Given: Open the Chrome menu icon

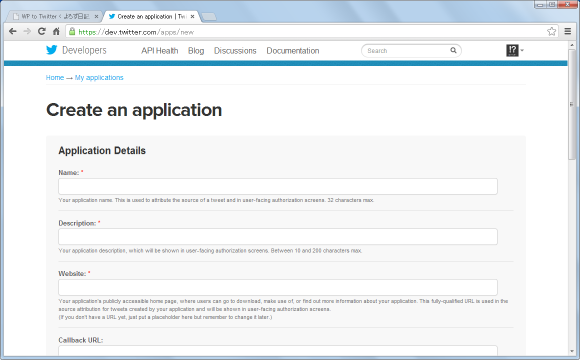Looking at the screenshot, I should [567, 31].
